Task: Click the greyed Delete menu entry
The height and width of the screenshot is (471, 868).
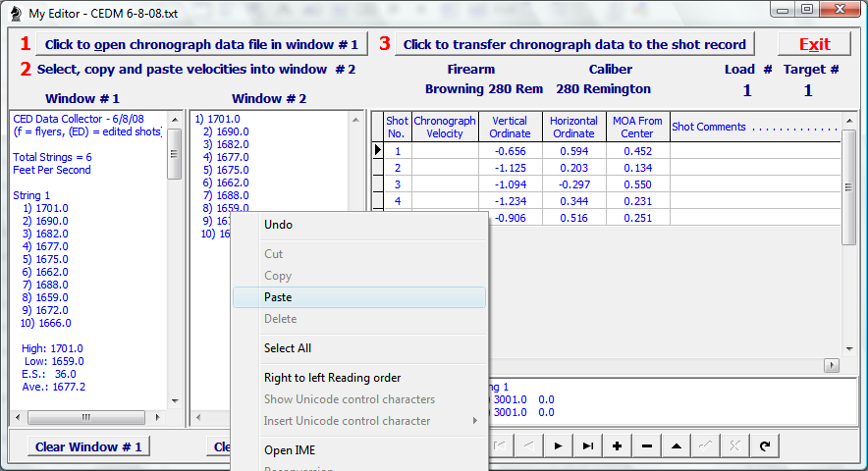Action: 359,319
